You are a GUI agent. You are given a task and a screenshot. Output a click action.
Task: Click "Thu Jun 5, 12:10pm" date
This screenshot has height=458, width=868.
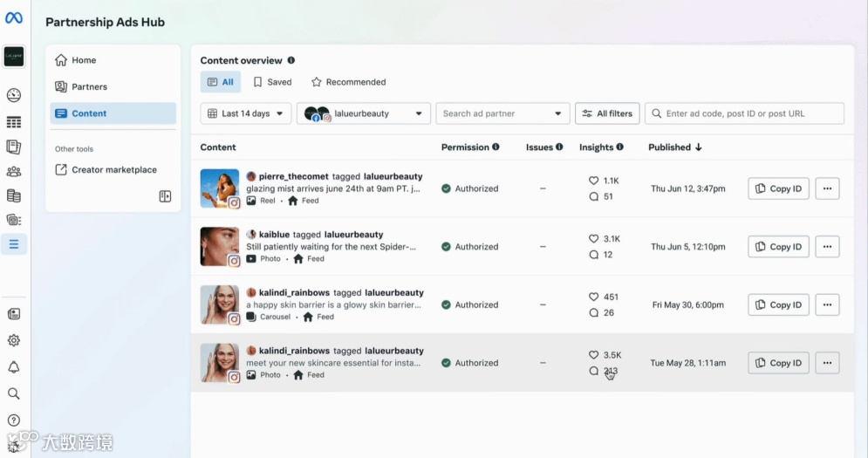coord(687,246)
